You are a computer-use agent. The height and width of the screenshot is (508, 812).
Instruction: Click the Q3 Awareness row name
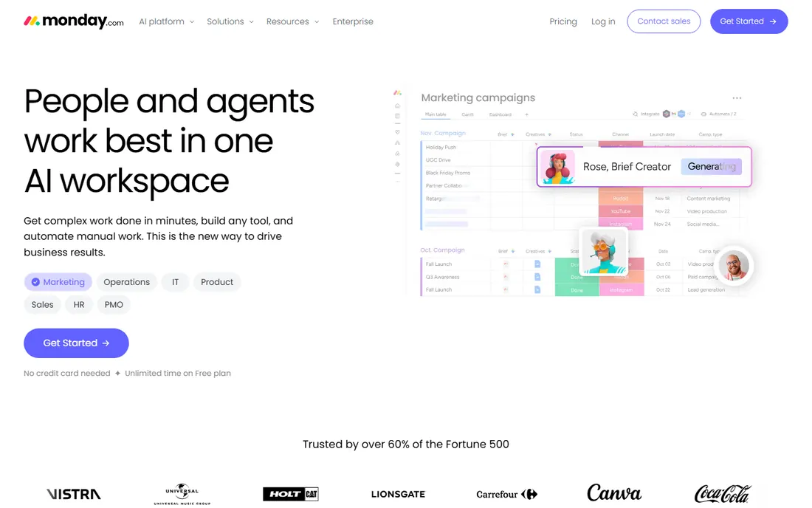click(442, 277)
